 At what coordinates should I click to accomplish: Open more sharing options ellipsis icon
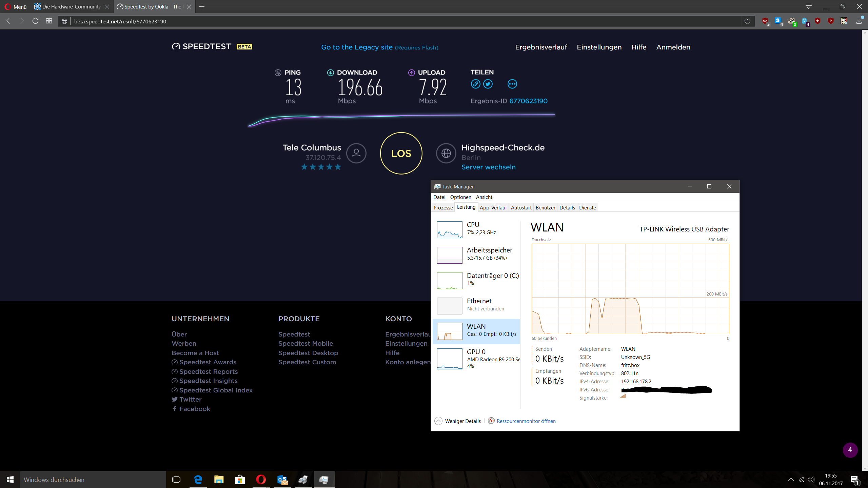click(512, 84)
